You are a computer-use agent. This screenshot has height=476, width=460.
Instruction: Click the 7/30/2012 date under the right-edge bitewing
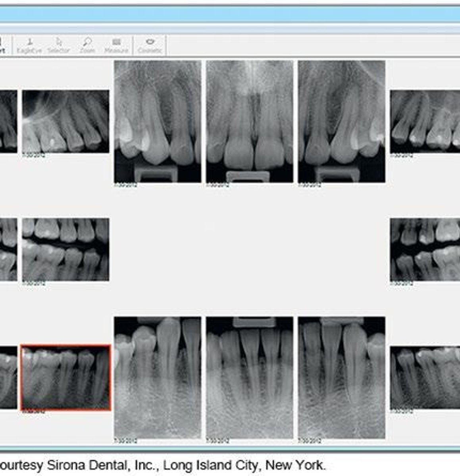click(x=401, y=284)
